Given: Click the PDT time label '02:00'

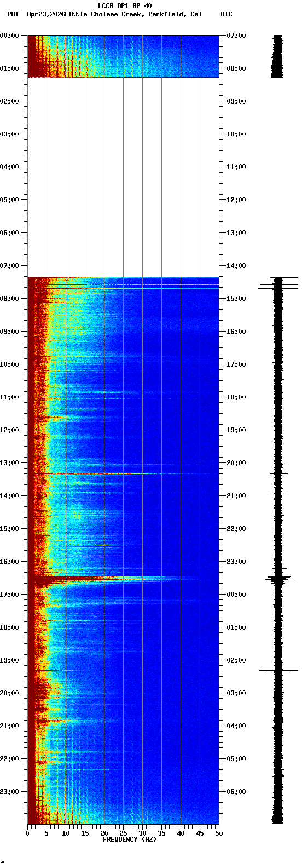Looking at the screenshot, I should coord(9,101).
